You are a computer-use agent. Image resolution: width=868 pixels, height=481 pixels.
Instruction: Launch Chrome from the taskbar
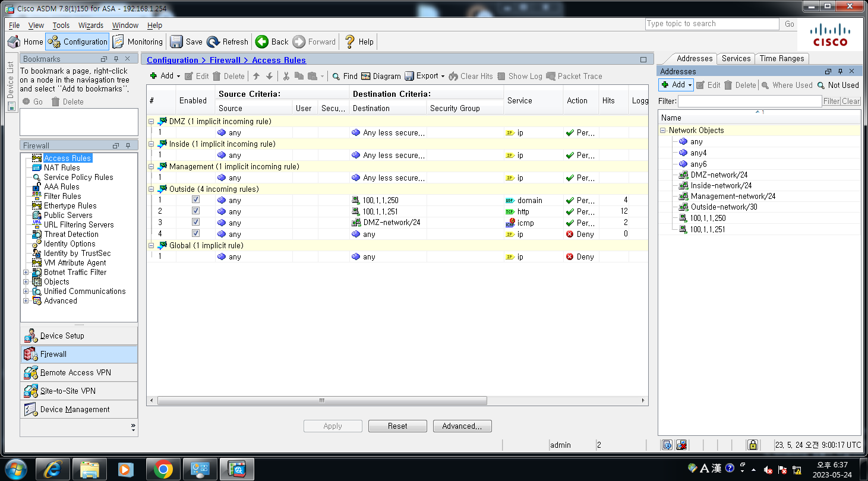163,469
